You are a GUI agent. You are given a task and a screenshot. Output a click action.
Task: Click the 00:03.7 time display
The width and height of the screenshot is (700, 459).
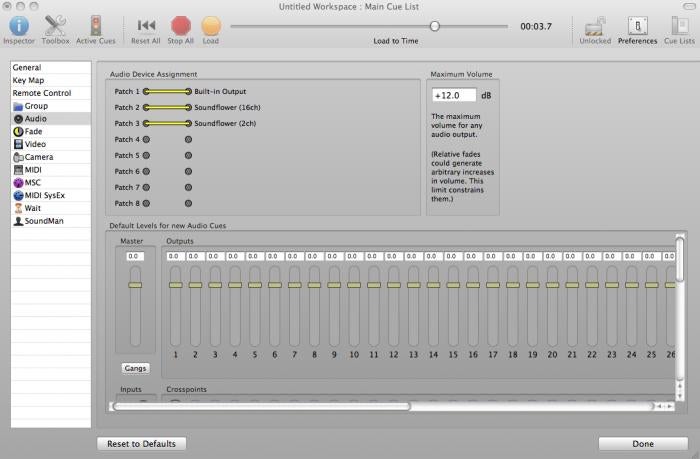[536, 26]
